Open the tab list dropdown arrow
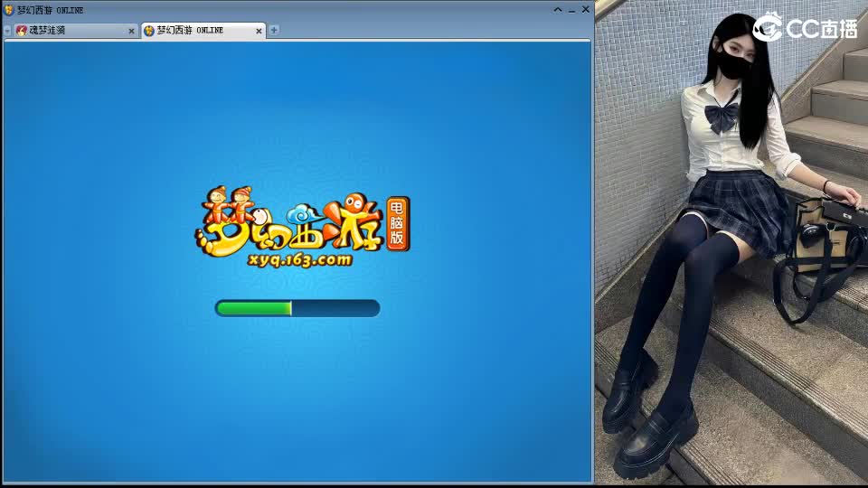The height and width of the screenshot is (488, 868). click(7, 31)
